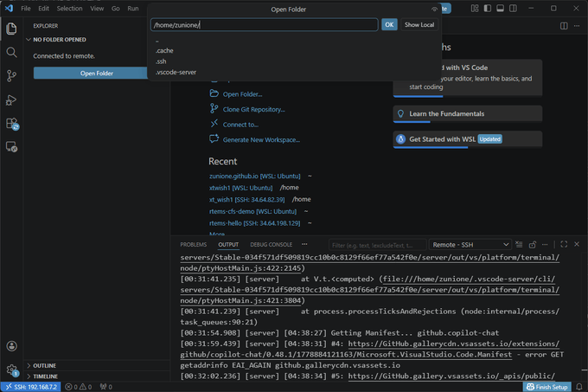Open the Search view icon
Image resolution: width=588 pixels, height=392 pixels.
click(x=11, y=52)
